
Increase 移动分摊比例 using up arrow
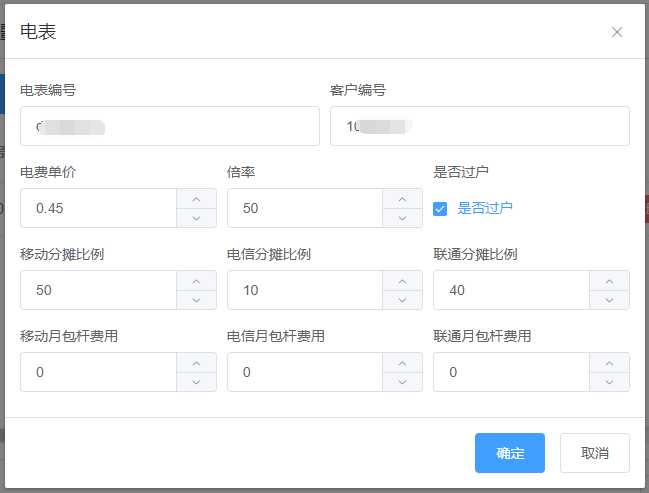(x=196, y=281)
